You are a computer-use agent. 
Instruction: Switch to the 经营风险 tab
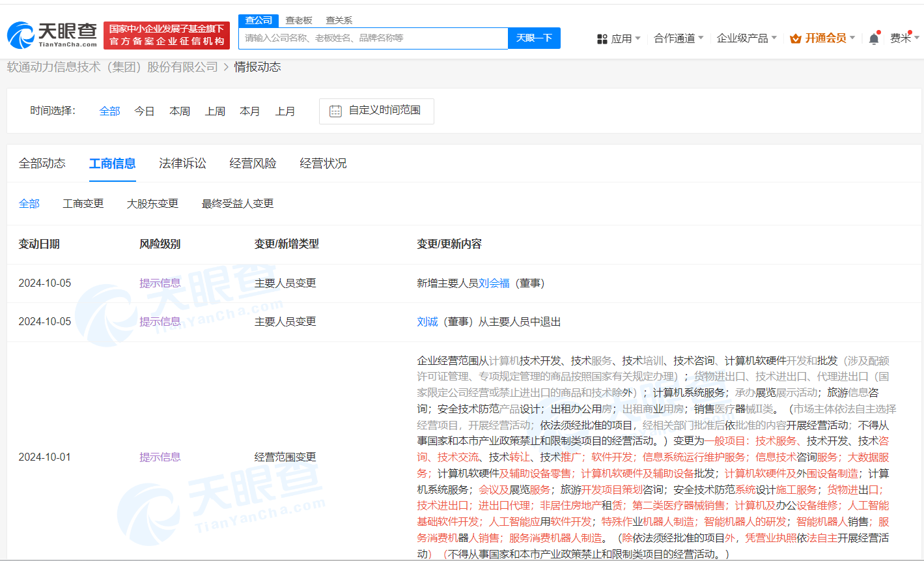pyautogui.click(x=253, y=164)
